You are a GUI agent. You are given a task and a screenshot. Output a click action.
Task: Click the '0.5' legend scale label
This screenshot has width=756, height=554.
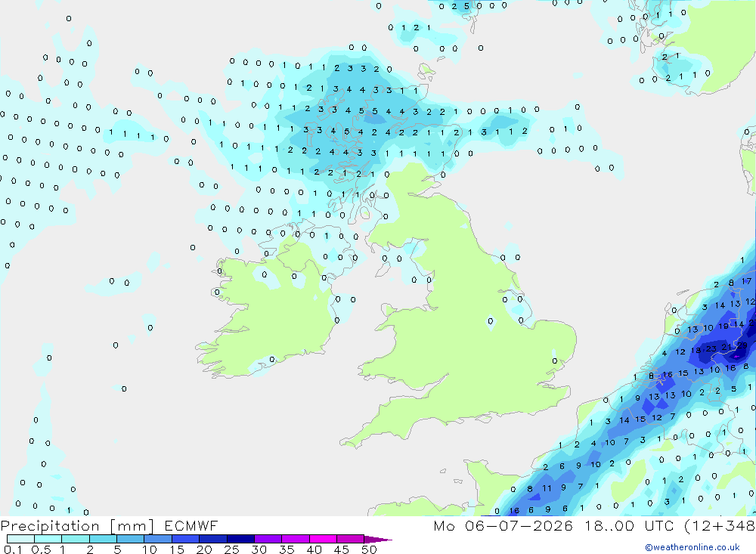click(41, 549)
